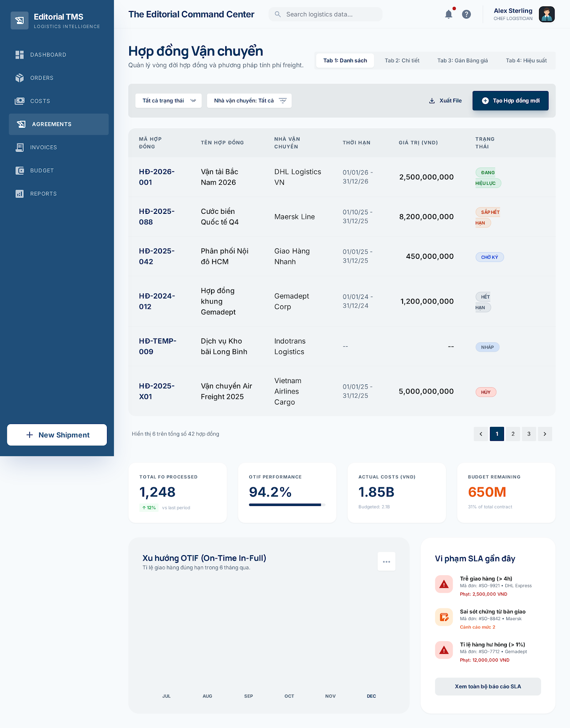
Task: Click the filter icon in Nhà vận chuyển dropdown
Action: pyautogui.click(x=282, y=101)
